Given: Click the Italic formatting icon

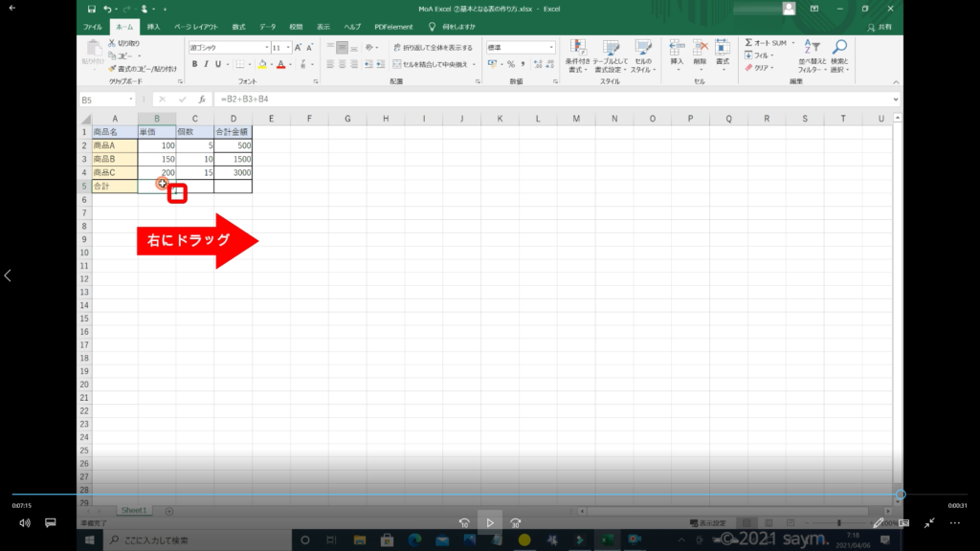Looking at the screenshot, I should point(206,64).
